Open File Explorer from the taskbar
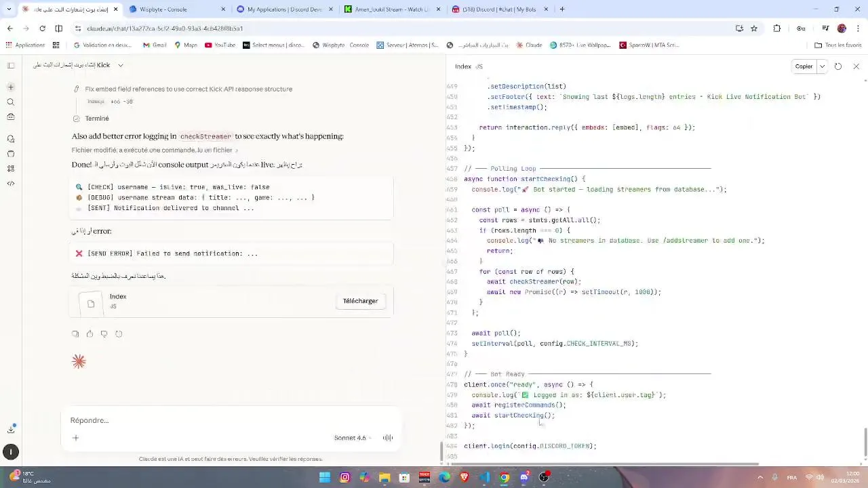This screenshot has height=488, width=868. click(x=384, y=477)
